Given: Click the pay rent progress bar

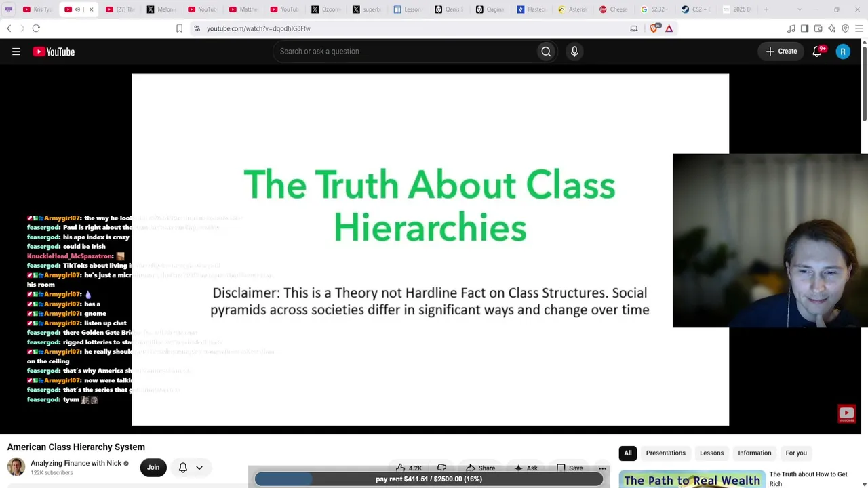Looking at the screenshot, I should [x=429, y=479].
